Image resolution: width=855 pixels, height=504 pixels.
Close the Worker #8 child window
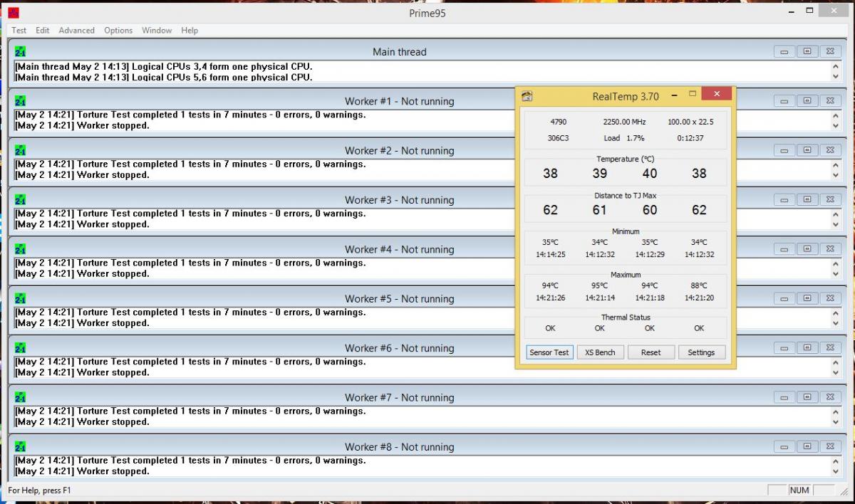click(x=830, y=446)
